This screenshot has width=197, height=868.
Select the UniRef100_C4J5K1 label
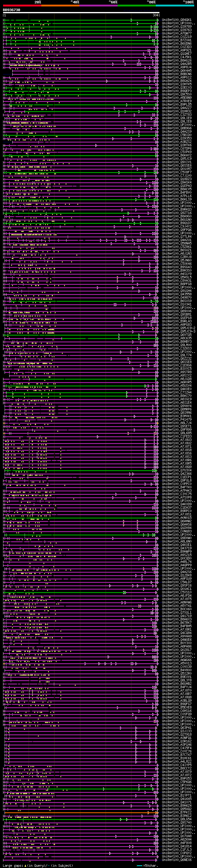(177, 57)
